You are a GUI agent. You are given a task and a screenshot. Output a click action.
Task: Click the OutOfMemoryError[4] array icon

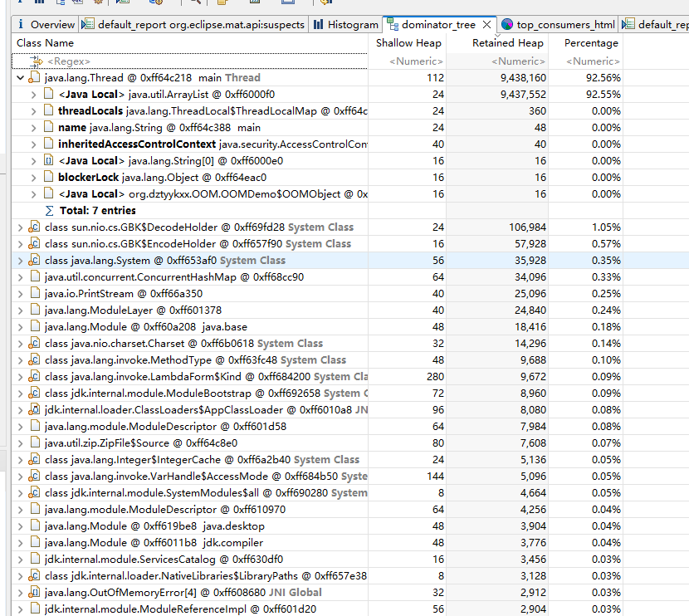point(34,592)
